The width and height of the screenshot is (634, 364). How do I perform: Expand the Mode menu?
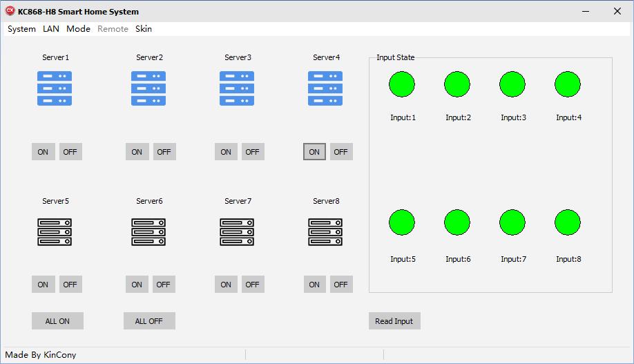[x=78, y=29]
